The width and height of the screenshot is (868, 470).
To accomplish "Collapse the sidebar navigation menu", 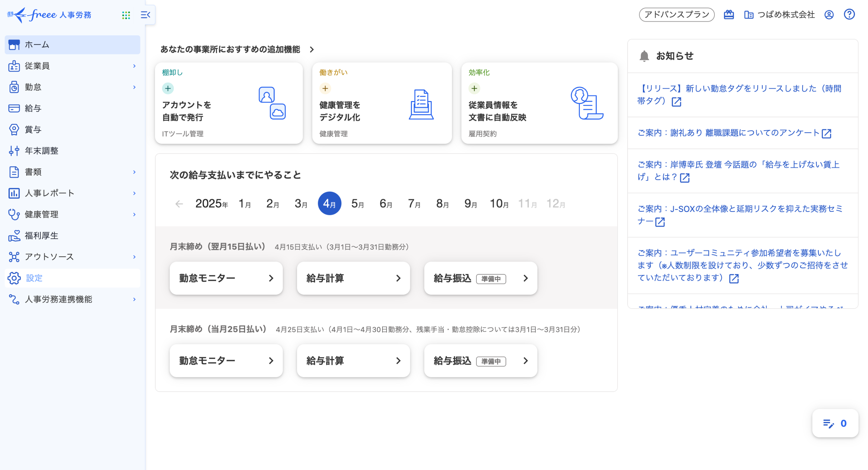I will [x=145, y=15].
